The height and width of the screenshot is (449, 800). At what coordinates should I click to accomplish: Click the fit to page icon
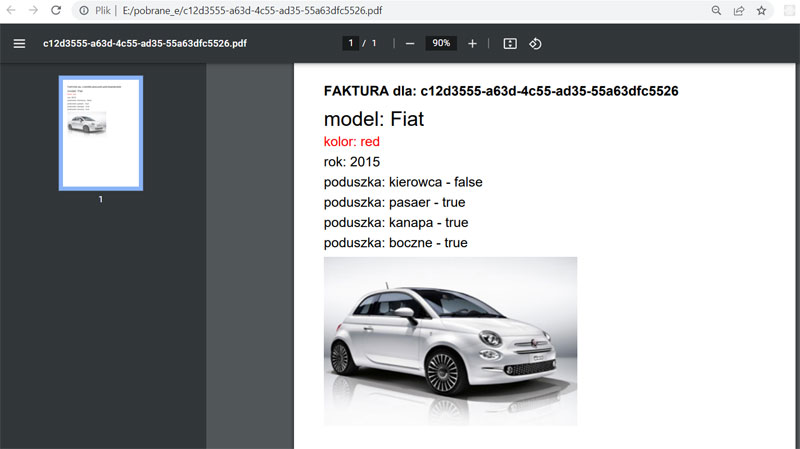coord(510,44)
